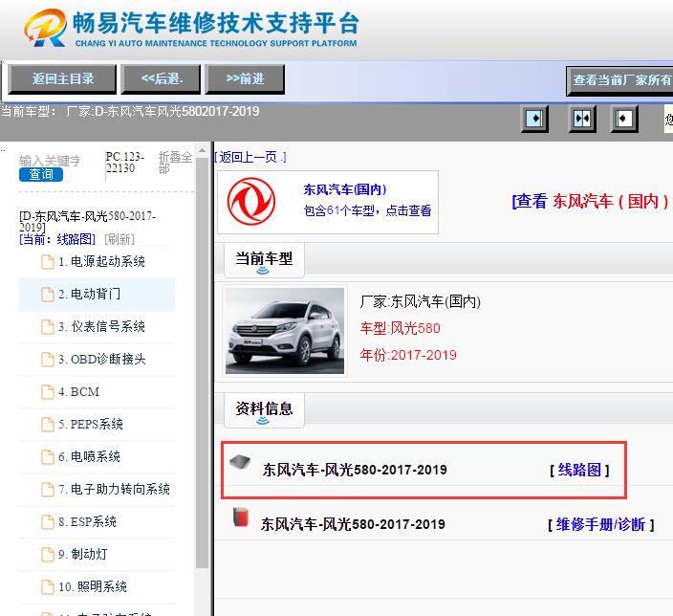
Task: Click the 查询 search button
Action: 41,174
